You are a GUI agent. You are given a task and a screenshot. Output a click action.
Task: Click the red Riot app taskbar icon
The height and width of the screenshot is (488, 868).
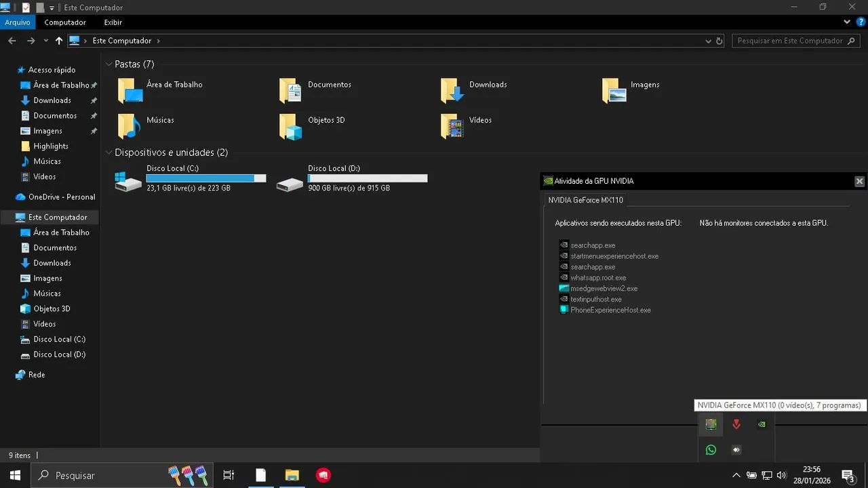323,475
